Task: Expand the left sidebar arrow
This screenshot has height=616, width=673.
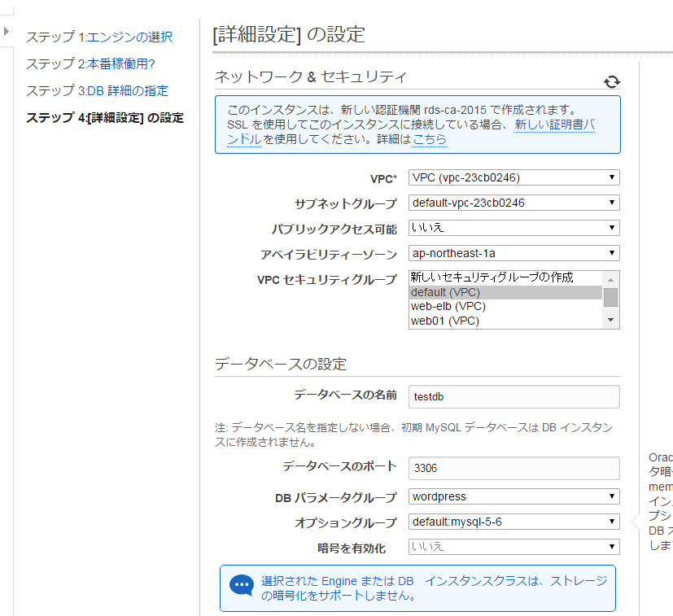Action: (7, 32)
